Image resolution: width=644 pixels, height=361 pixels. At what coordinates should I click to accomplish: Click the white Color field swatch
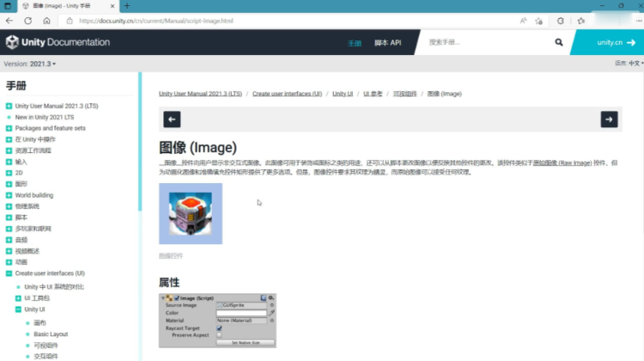pyautogui.click(x=241, y=313)
